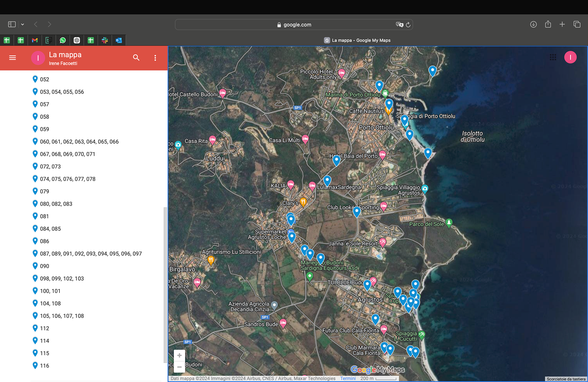Go back in Safari
The width and height of the screenshot is (588, 382).
pos(36,24)
